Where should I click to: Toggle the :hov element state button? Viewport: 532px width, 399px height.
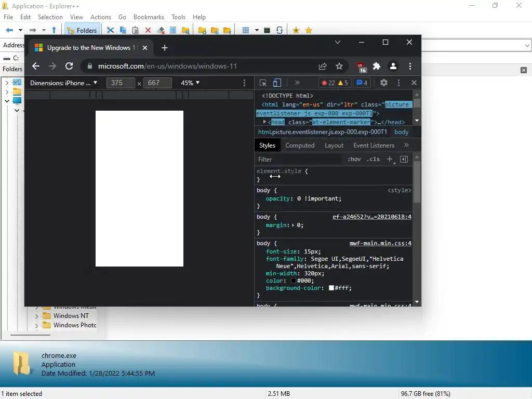[354, 159]
